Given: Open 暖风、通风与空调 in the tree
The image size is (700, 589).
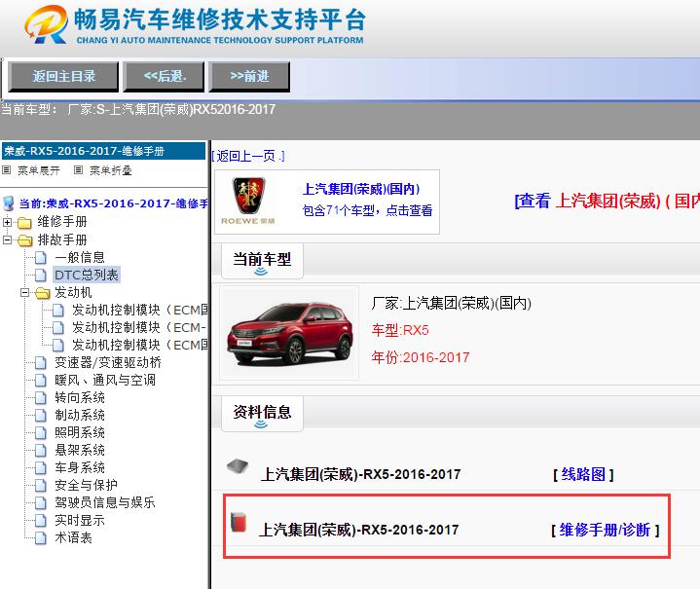Looking at the screenshot, I should tap(105, 380).
